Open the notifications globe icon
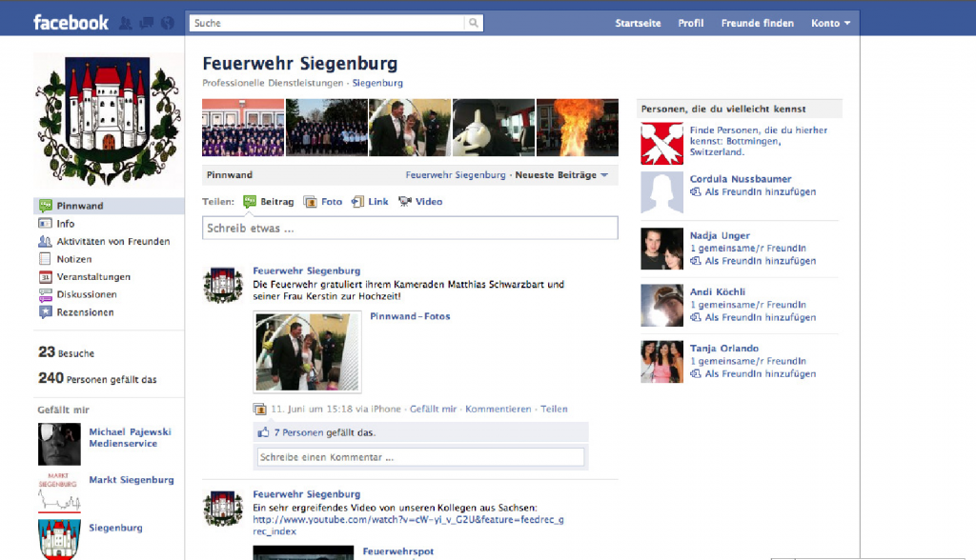 point(168,23)
